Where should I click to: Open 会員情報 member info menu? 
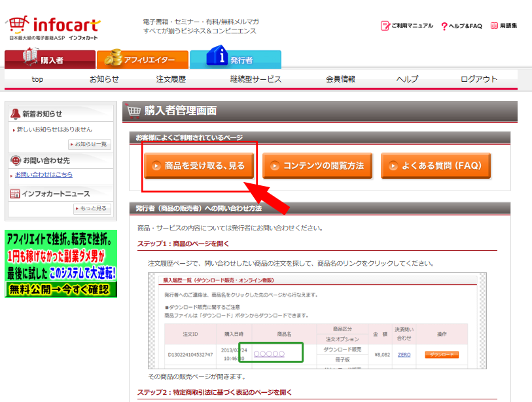coord(340,79)
